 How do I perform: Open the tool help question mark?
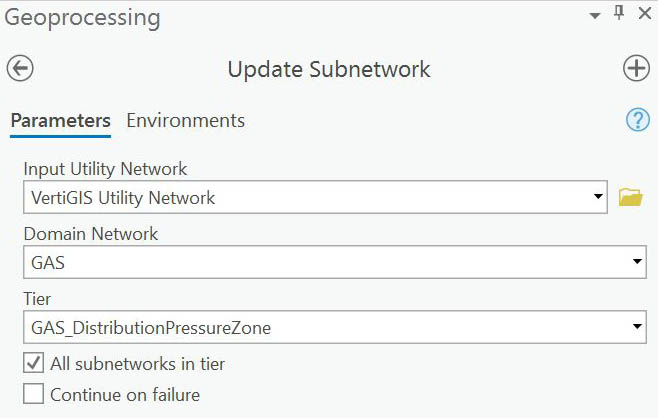click(637, 120)
